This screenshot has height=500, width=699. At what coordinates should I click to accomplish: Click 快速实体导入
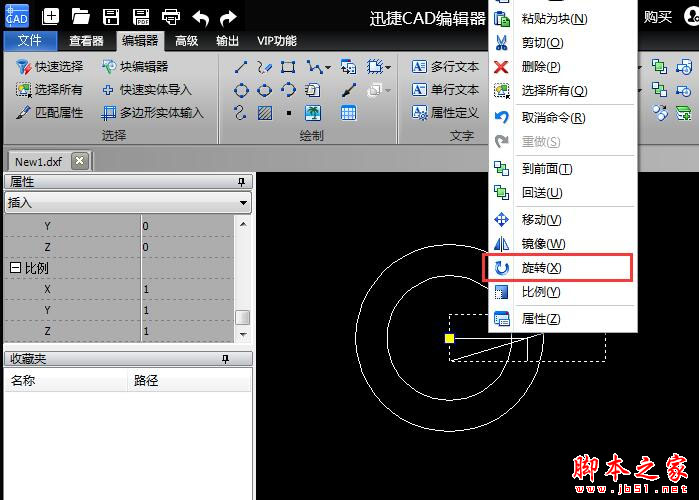(x=147, y=90)
